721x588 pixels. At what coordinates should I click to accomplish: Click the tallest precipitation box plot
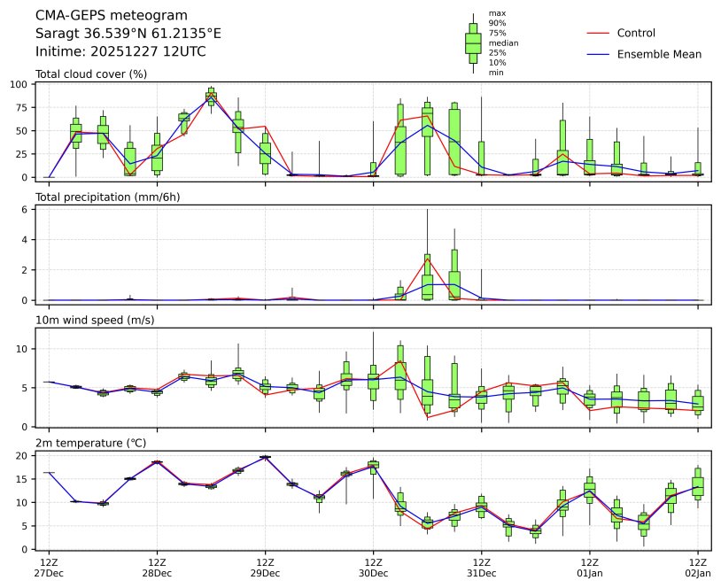[428, 276]
